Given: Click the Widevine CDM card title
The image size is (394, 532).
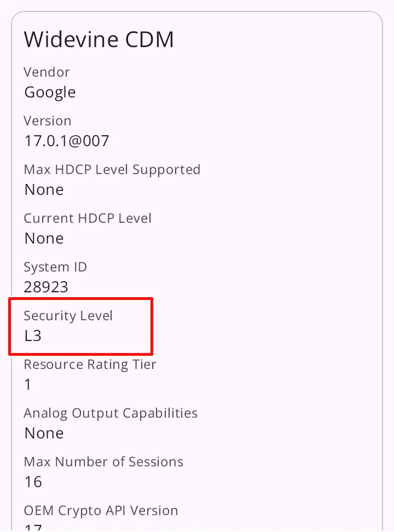Looking at the screenshot, I should coord(98,40).
